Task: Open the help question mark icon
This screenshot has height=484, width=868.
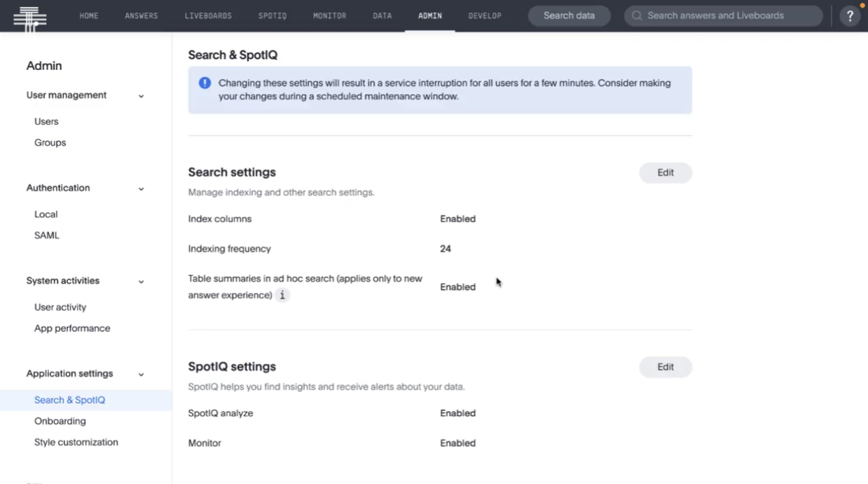Action: coord(850,16)
